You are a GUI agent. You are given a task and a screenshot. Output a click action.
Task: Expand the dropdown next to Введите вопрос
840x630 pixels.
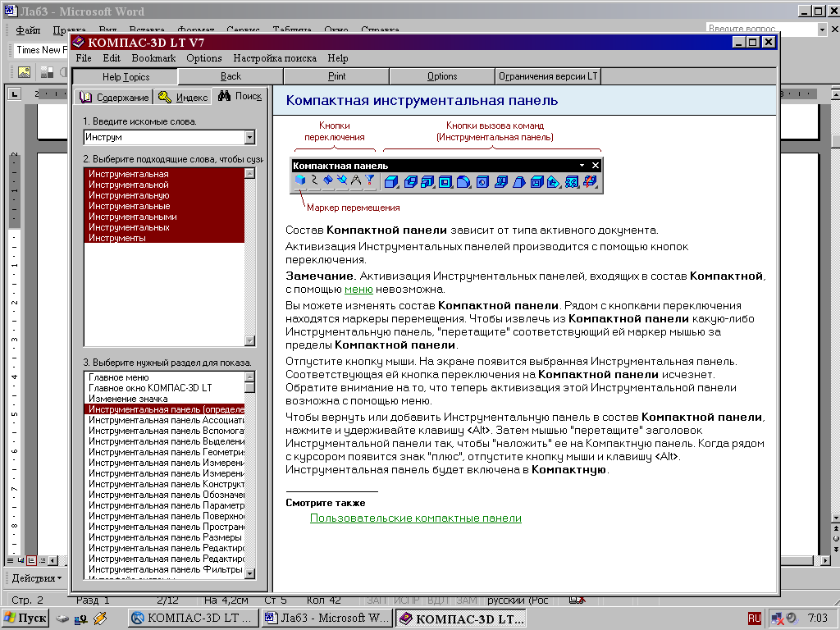coord(822,30)
